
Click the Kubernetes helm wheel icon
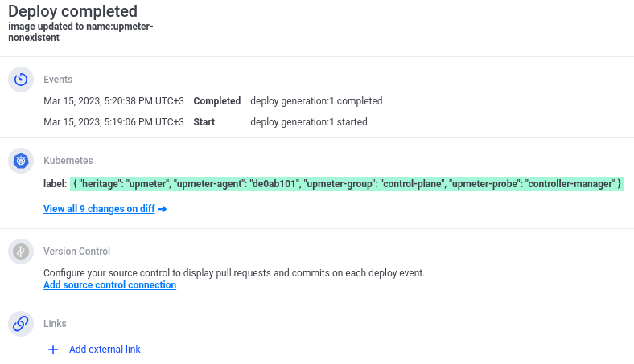click(x=21, y=161)
